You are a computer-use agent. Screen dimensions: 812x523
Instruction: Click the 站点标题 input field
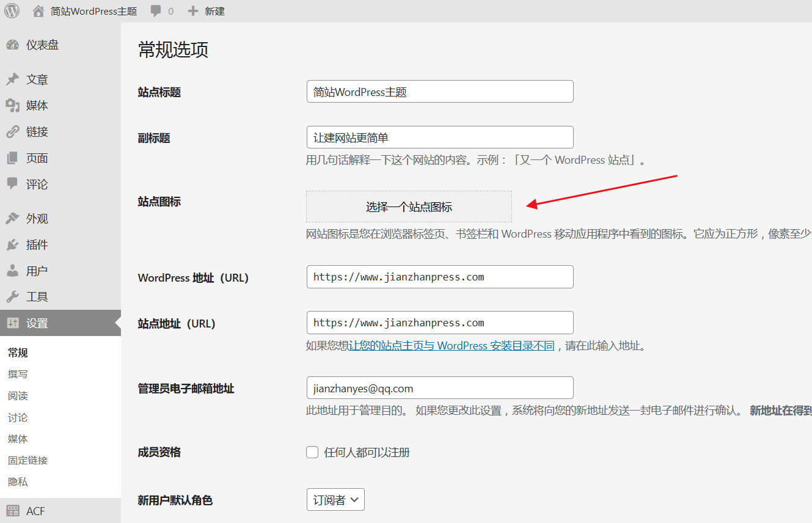point(440,91)
